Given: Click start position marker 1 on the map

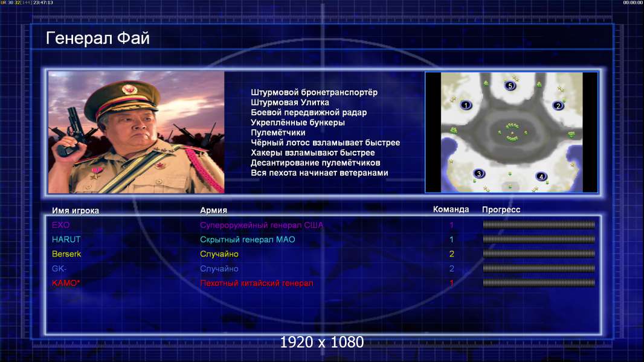Looking at the screenshot, I should tap(466, 105).
